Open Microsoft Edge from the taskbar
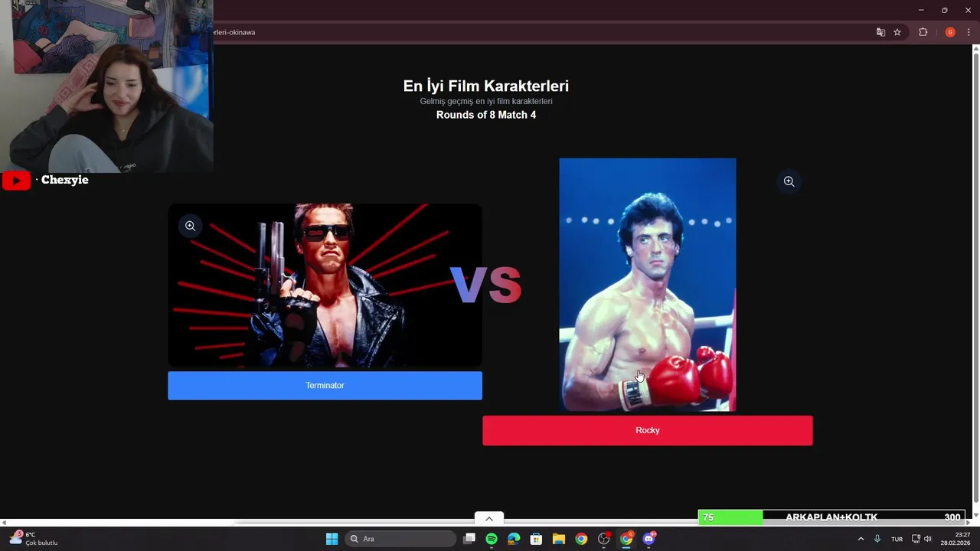Image resolution: width=980 pixels, height=551 pixels. pos(514,539)
